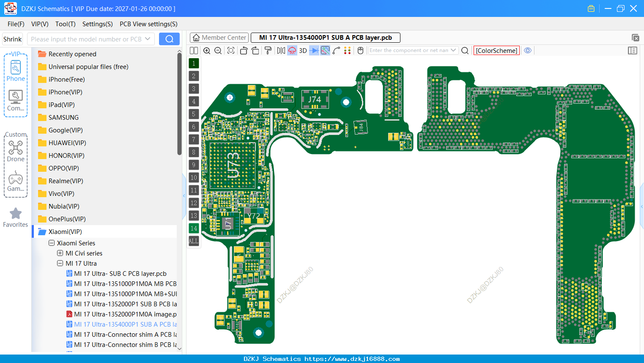Expand the MI Civi series node
Screen dimensions: 644x363
pyautogui.click(x=60, y=253)
